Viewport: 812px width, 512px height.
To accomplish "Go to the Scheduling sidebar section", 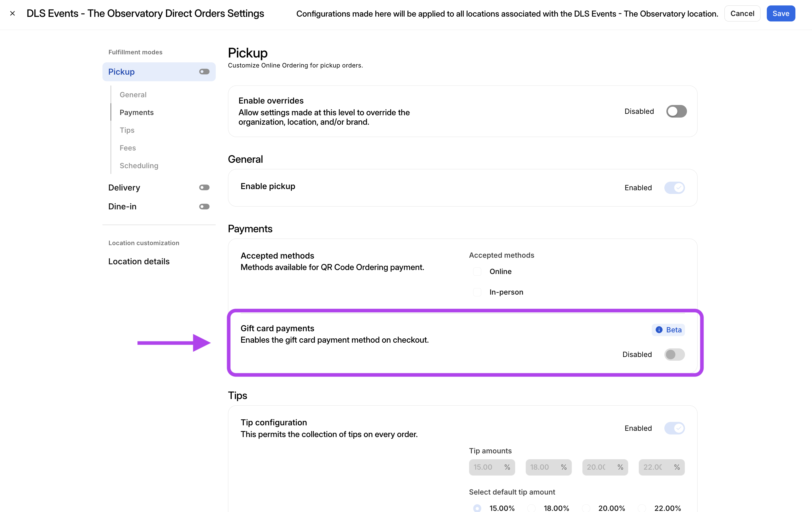I will (138, 166).
